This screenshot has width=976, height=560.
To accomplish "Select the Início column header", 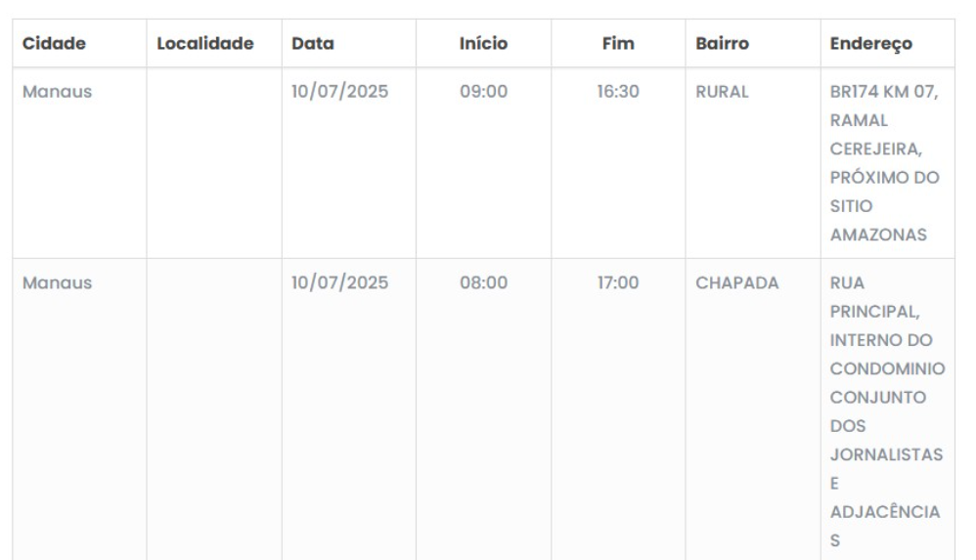I will point(483,44).
